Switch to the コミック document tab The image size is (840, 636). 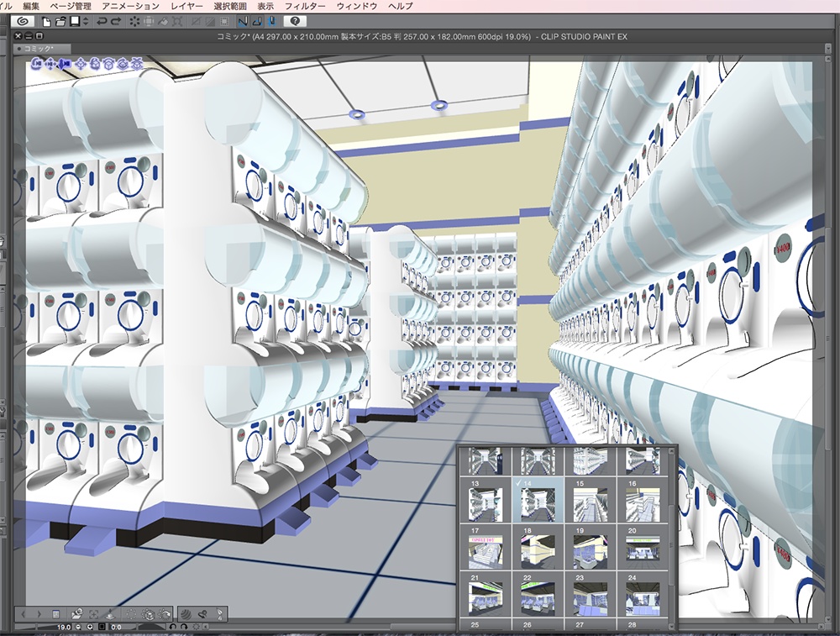40,50
